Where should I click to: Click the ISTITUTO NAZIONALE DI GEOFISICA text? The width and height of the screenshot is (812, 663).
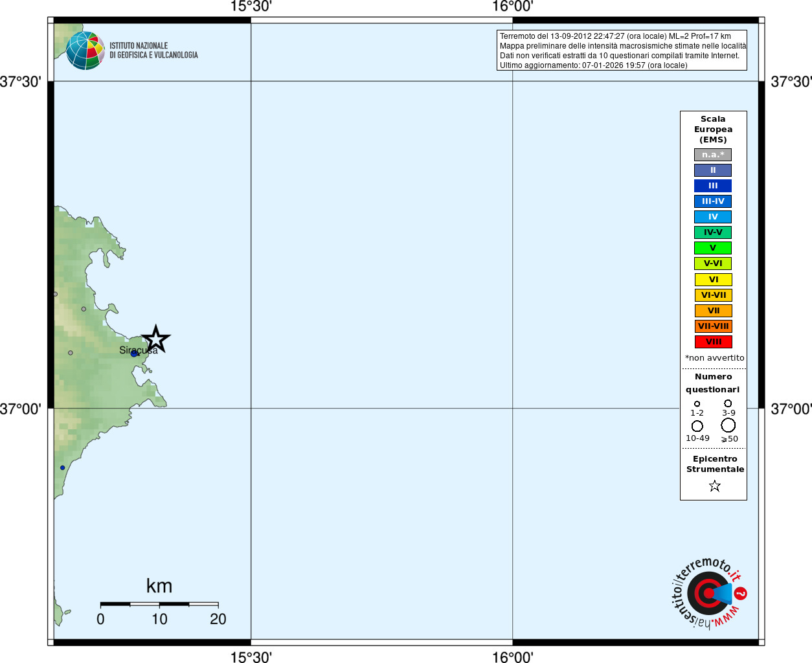(x=153, y=51)
